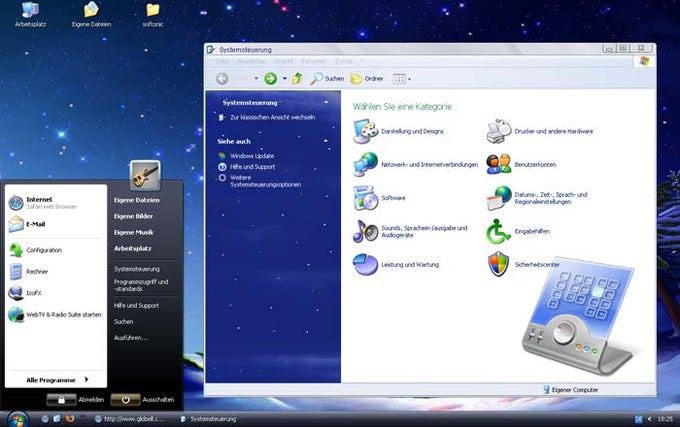
Task: Open Eigene Dateien in start menu
Action: click(137, 200)
